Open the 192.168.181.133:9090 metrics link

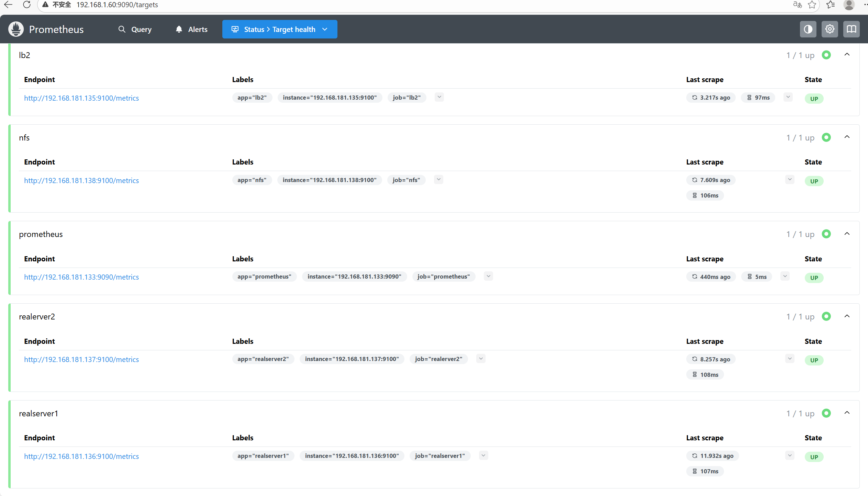pyautogui.click(x=81, y=277)
